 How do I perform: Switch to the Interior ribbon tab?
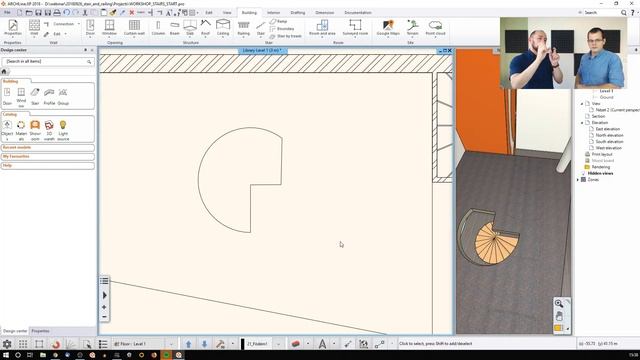[x=273, y=13]
